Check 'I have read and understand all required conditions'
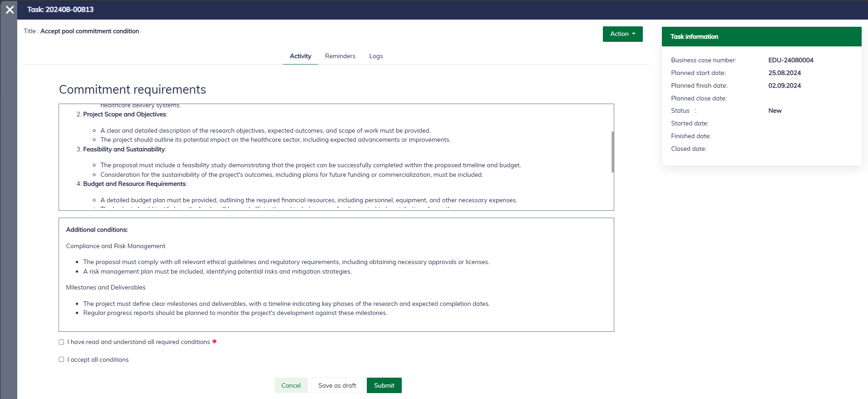The image size is (868, 399). 61,342
